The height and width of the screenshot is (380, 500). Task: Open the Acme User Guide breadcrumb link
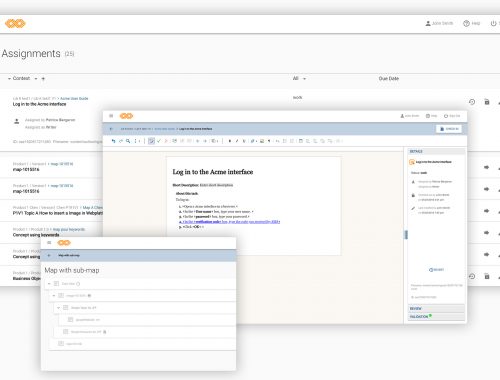tap(74, 98)
